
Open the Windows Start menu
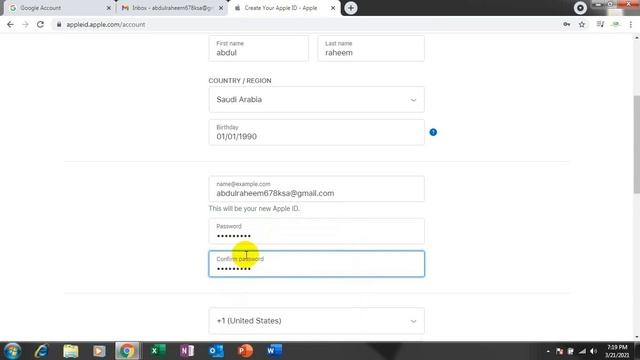point(13,351)
